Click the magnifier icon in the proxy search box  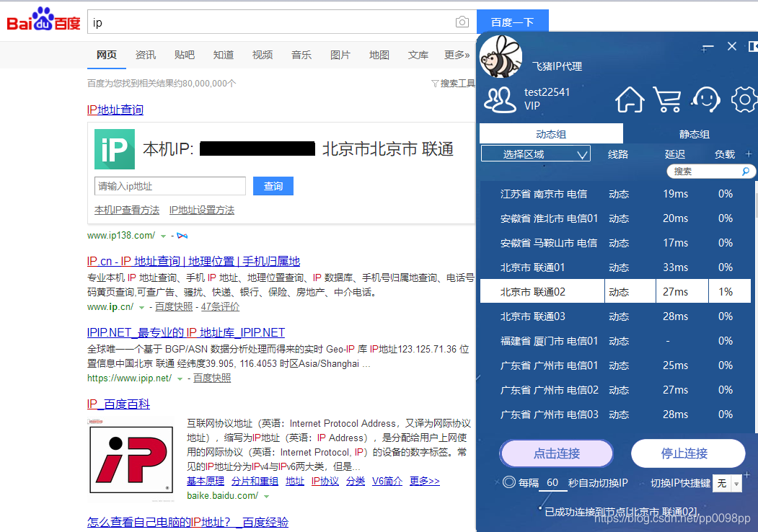(746, 171)
